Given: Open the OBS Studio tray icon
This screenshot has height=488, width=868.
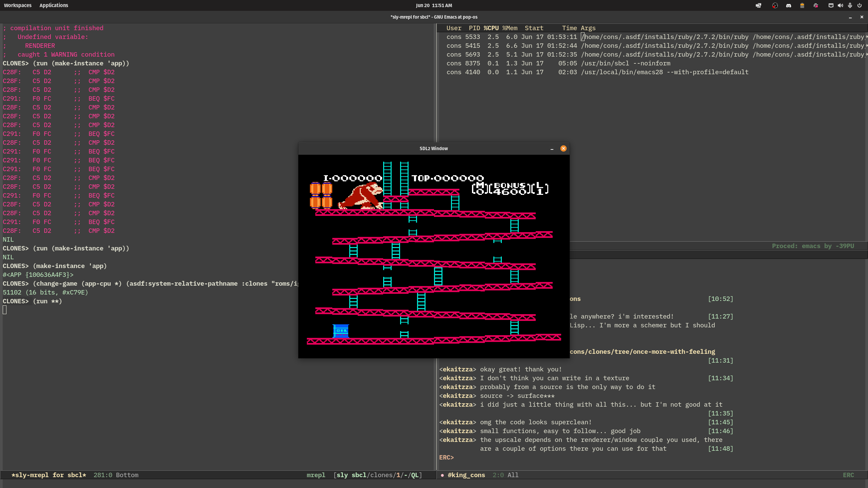Looking at the screenshot, I should (x=775, y=5).
